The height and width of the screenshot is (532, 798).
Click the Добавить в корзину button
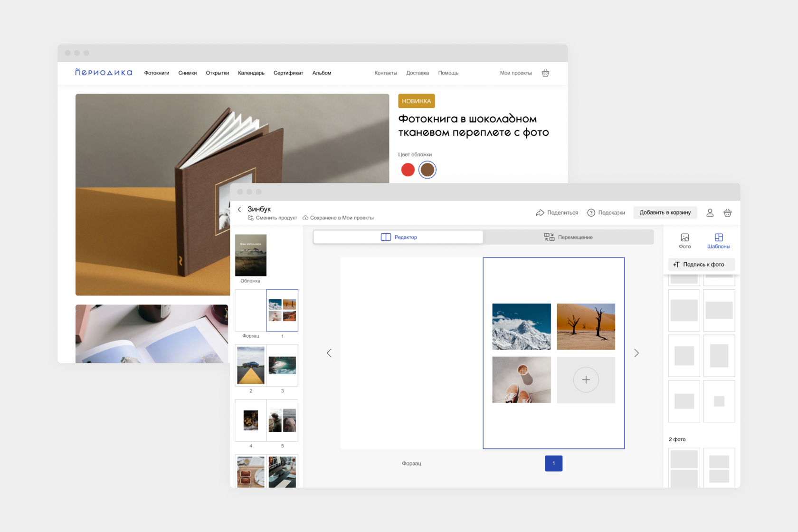tap(665, 213)
